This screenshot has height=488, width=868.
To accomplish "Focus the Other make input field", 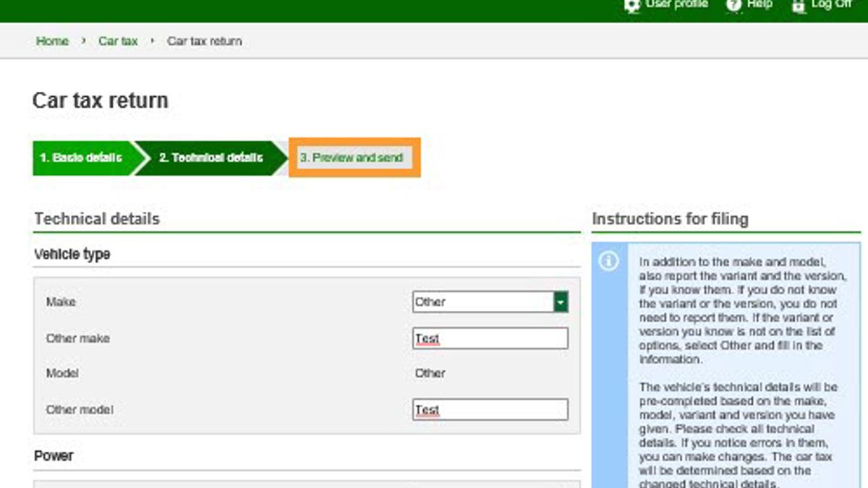I will (x=490, y=338).
